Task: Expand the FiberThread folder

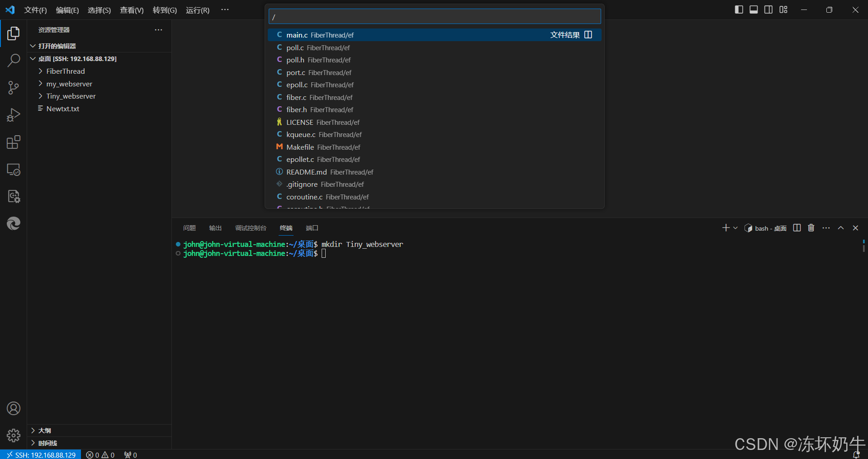Action: 65,71
